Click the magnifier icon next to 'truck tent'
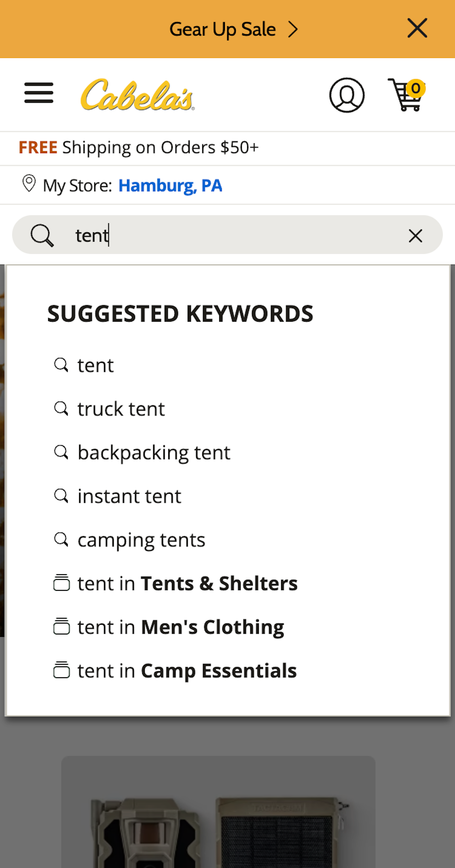 61,409
